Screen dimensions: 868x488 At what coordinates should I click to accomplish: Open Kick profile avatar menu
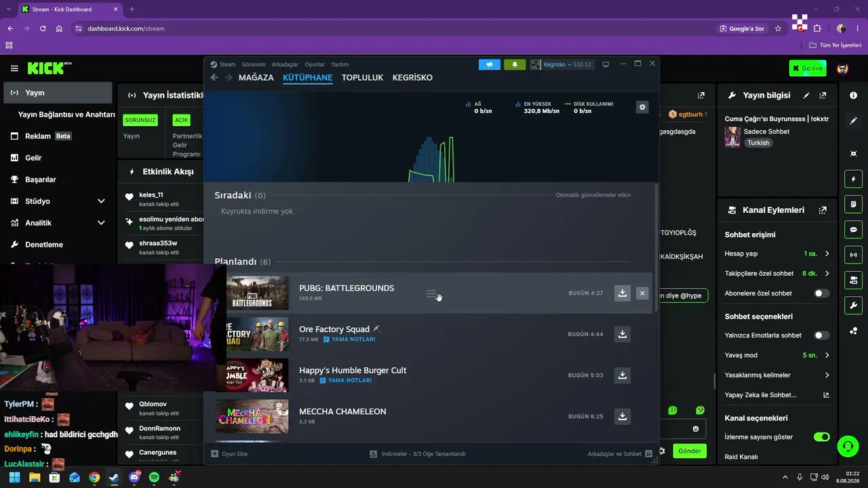[x=843, y=68]
